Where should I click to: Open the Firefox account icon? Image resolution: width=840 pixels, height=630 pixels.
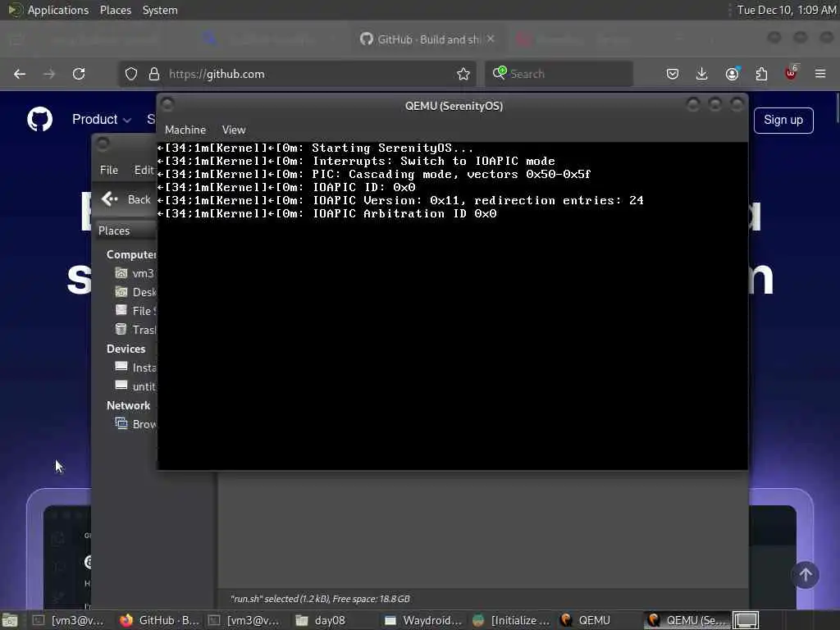(732, 74)
